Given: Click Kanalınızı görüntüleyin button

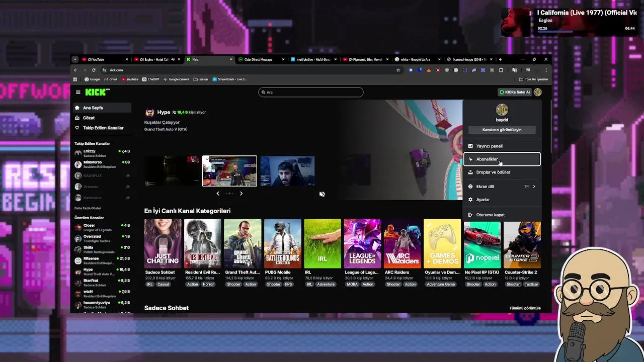Looking at the screenshot, I should point(502,130).
